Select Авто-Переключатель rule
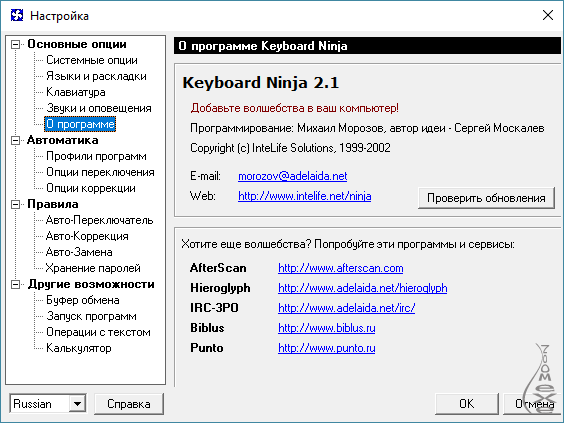 coord(99,220)
